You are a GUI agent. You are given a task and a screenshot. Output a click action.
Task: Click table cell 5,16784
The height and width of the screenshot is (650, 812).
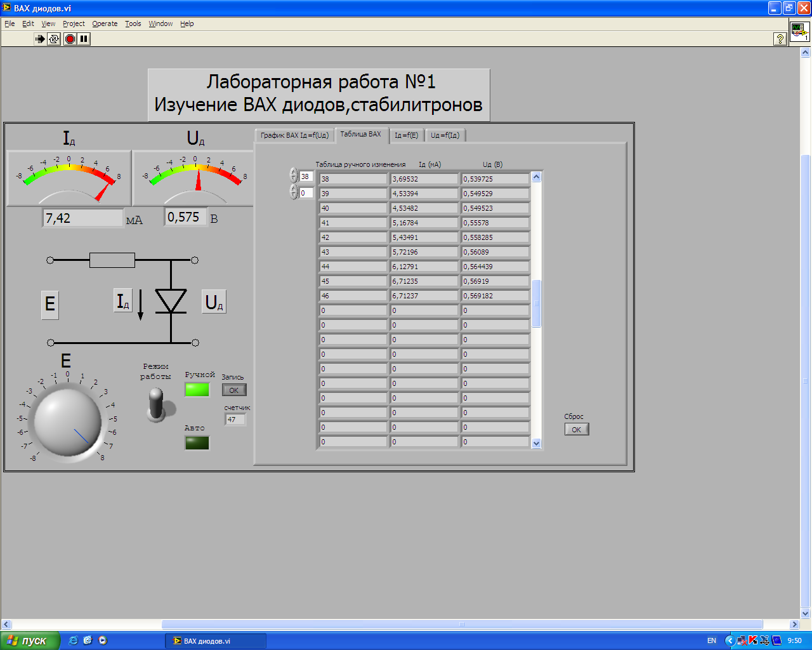pyautogui.click(x=424, y=223)
